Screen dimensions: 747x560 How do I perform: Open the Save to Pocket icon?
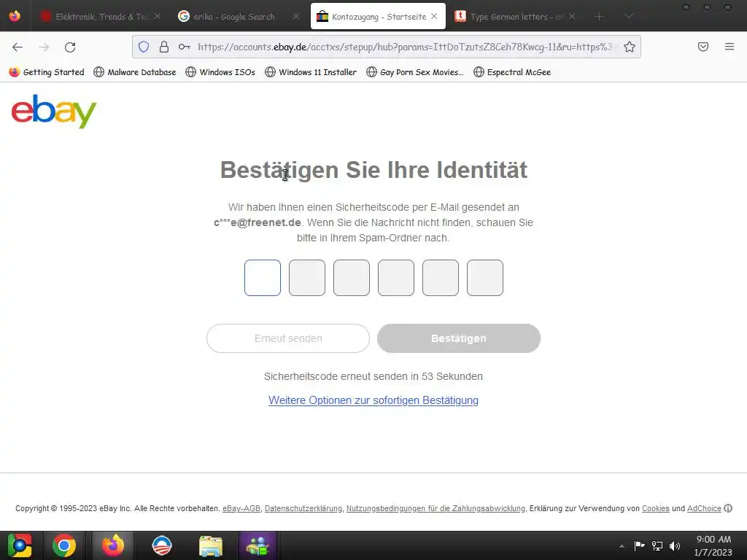pos(703,47)
